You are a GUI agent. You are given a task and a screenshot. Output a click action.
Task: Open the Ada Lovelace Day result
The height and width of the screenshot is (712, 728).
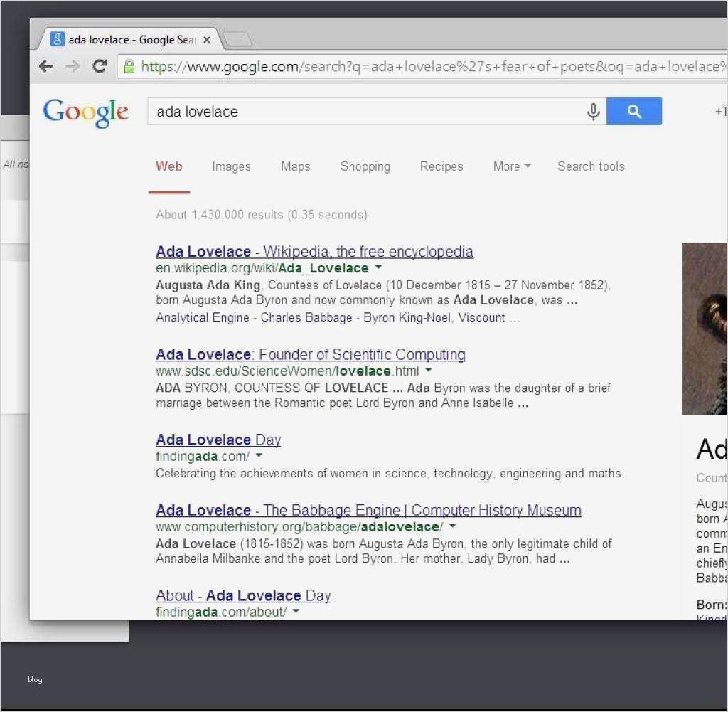[218, 440]
